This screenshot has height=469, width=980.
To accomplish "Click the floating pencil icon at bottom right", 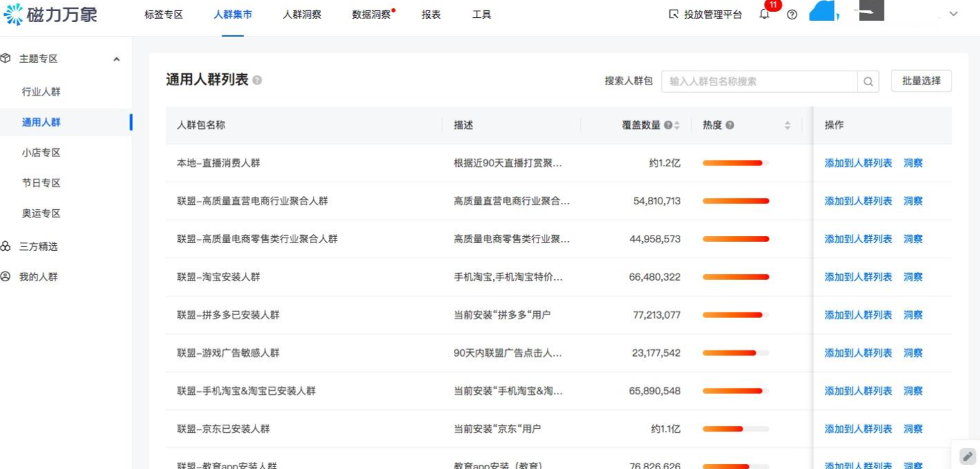I will coord(967,456).
